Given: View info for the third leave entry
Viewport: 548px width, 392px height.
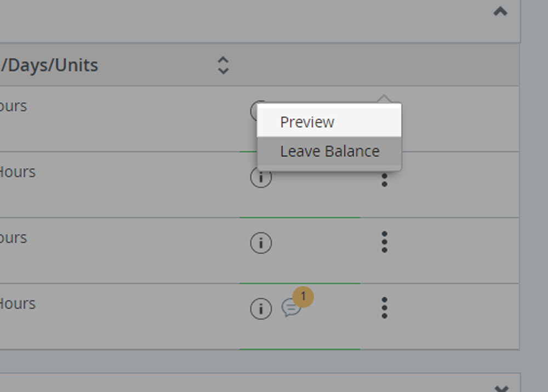Looking at the screenshot, I should click(261, 242).
